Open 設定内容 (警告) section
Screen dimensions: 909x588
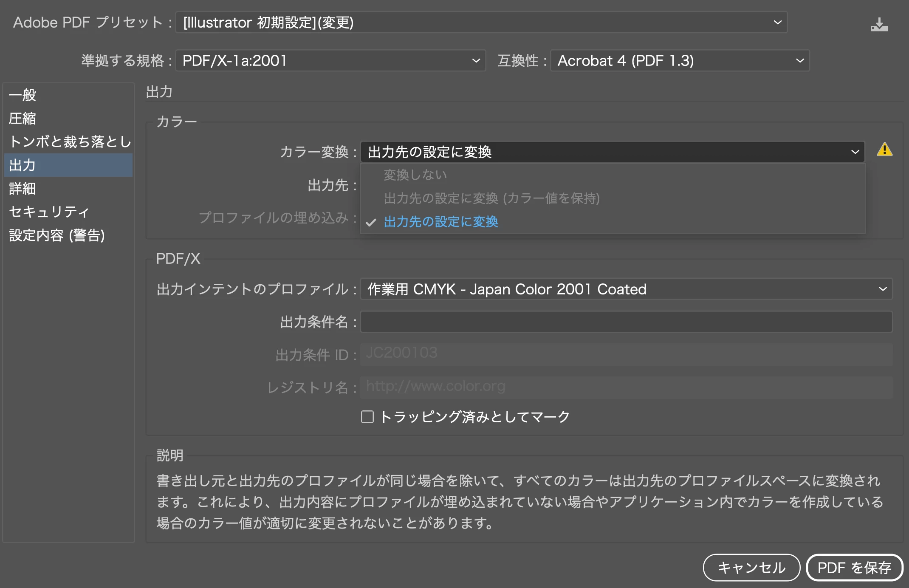[57, 235]
